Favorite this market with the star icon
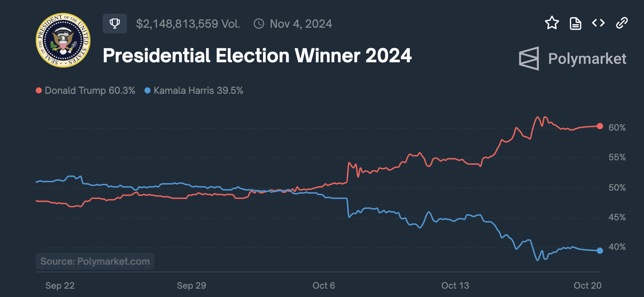Viewport: 644px width, 297px height. (x=552, y=23)
